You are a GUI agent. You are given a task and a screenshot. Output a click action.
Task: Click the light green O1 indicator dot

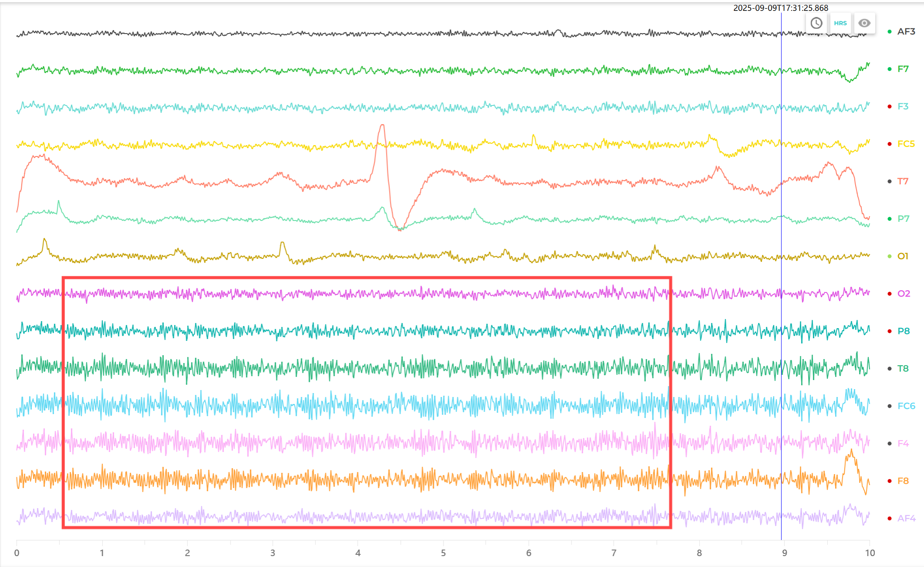[890, 256]
